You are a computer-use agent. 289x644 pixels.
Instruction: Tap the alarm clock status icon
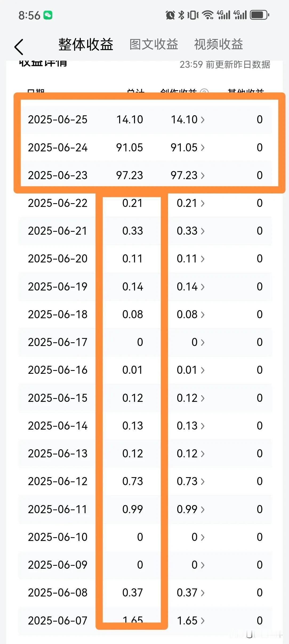click(170, 15)
